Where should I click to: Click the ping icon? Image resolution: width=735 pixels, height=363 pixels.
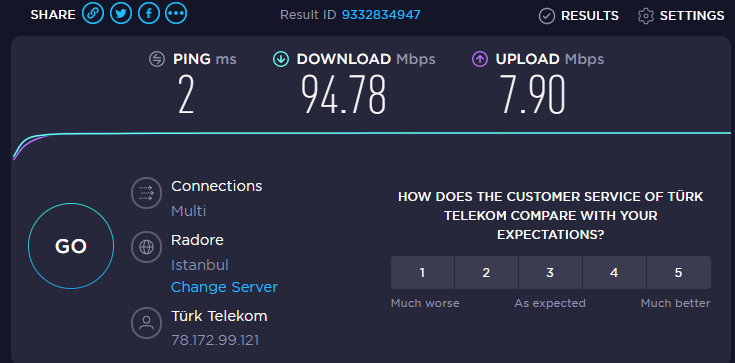157,59
